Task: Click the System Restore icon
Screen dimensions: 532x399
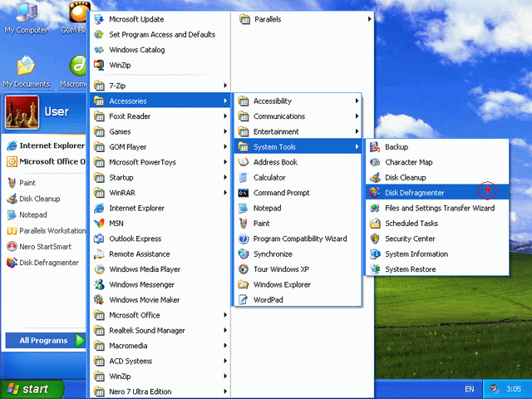Action: tap(375, 269)
